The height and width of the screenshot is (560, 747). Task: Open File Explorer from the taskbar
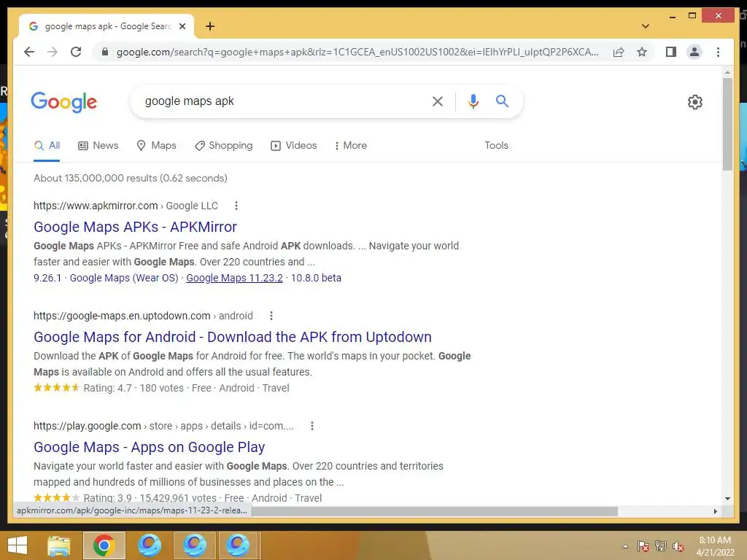click(59, 545)
